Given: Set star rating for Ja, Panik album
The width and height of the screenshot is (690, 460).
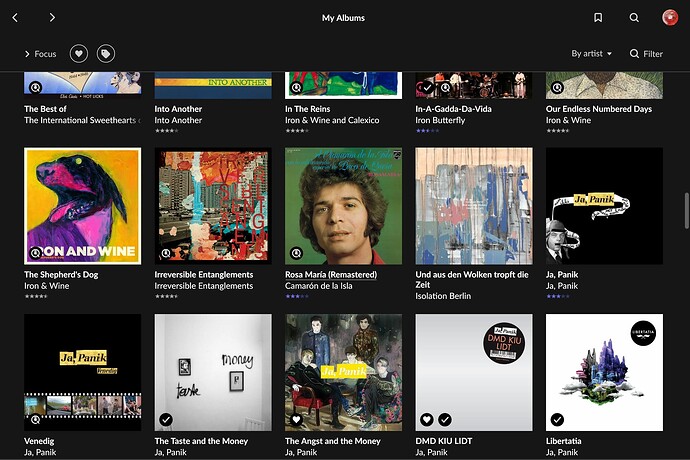Looking at the screenshot, I should 558,296.
